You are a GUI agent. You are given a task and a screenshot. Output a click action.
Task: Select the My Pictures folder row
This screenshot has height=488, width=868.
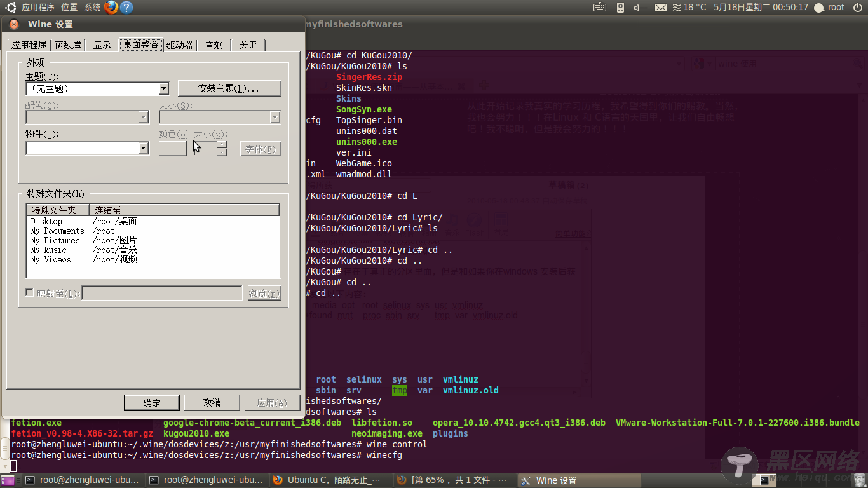[153, 240]
